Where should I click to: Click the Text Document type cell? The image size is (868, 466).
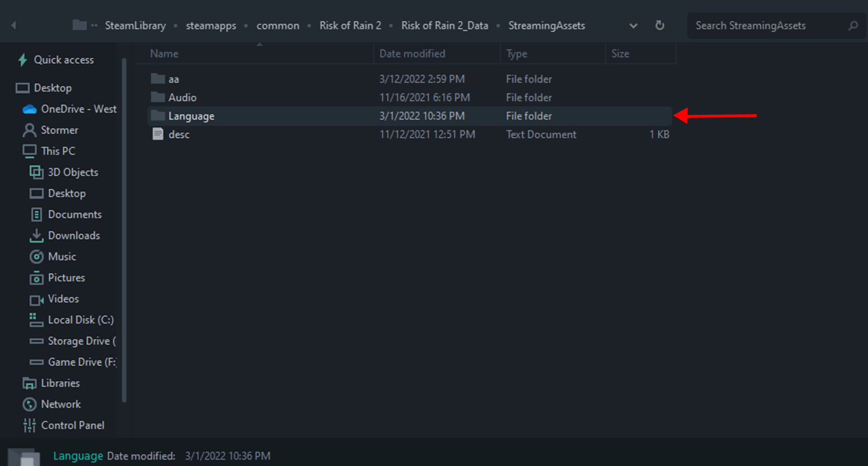(541, 134)
